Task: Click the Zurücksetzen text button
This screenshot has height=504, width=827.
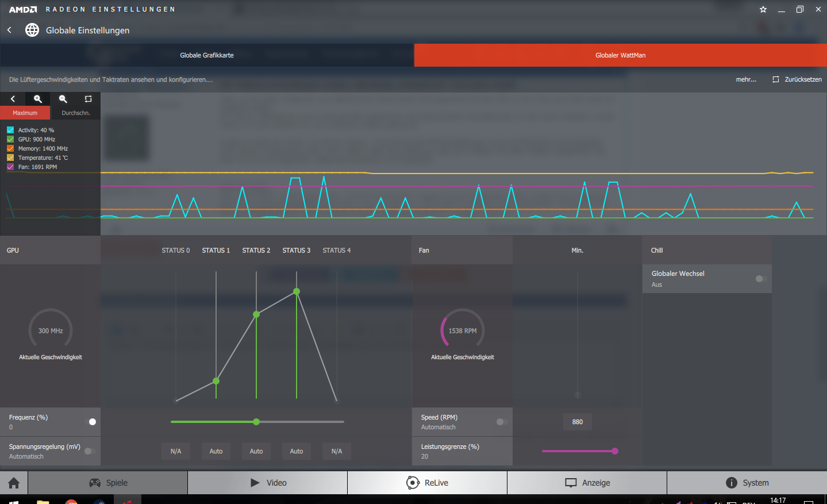Action: [803, 79]
